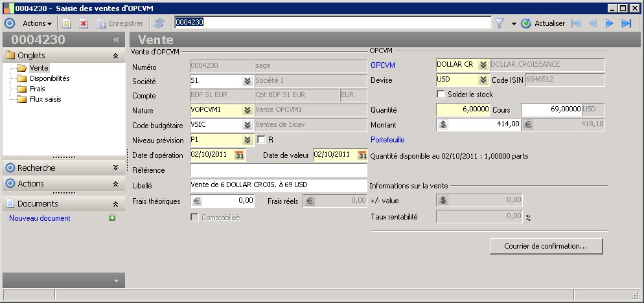The image size is (644, 303).
Task: Expand the Nature VOPCVM1 dropdown
Action: 247,110
